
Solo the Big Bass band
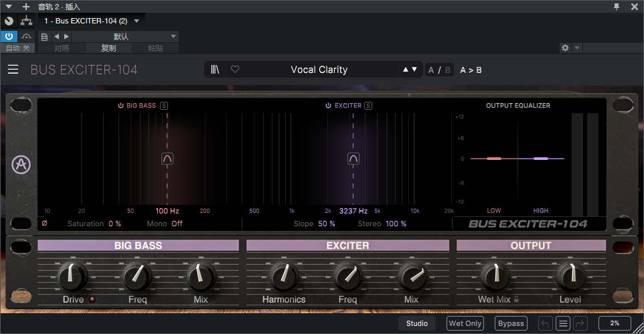coord(164,106)
